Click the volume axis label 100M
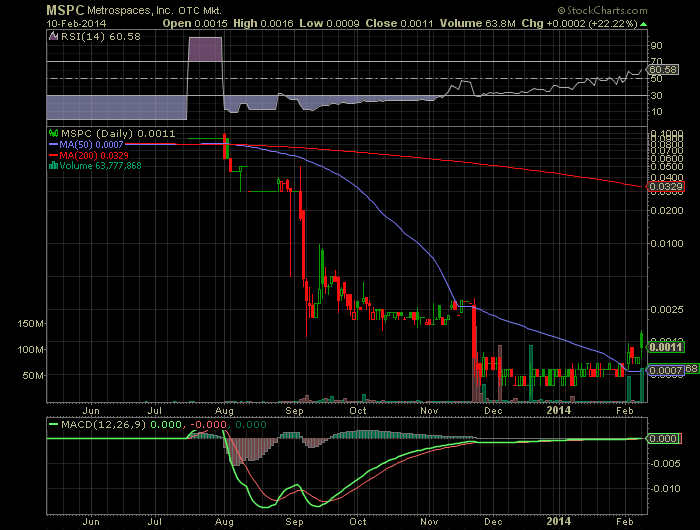This screenshot has width=700, height=530. point(30,349)
